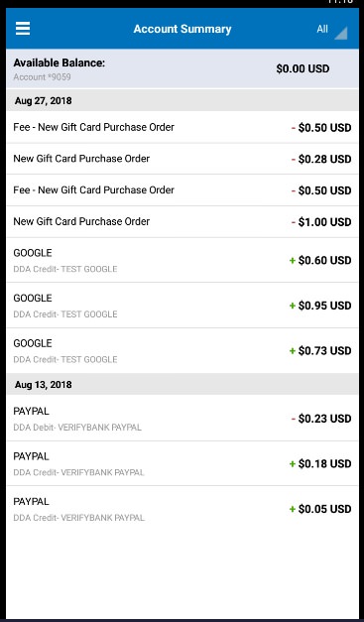Tap the minus sign beside $0.23 USD
This screenshot has height=622, width=364.
coord(294,419)
